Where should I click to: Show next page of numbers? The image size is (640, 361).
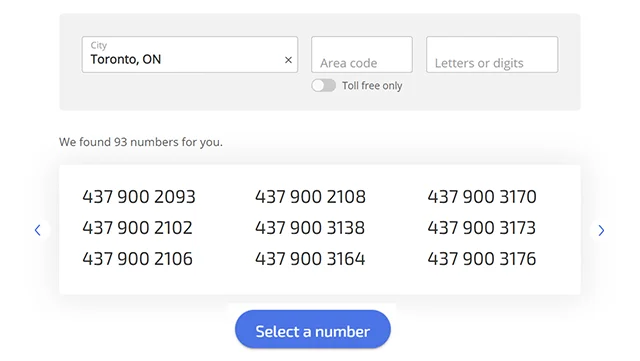click(601, 230)
